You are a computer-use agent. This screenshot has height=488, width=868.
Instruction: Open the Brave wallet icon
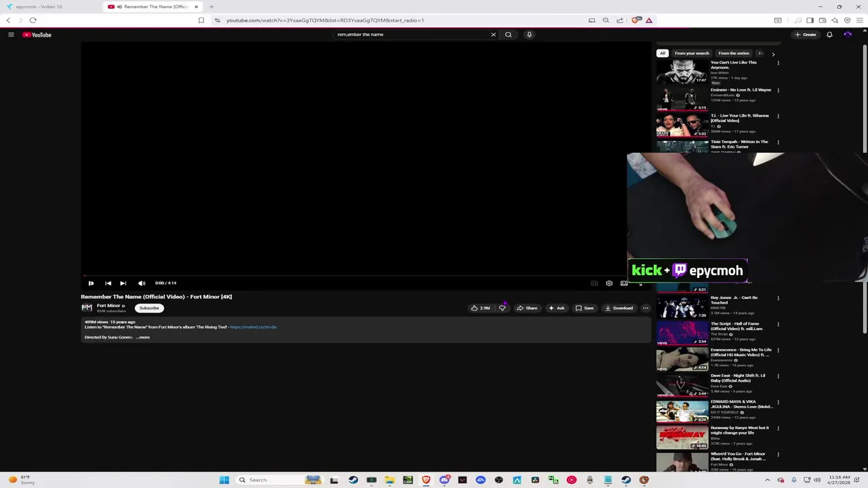tap(823, 20)
